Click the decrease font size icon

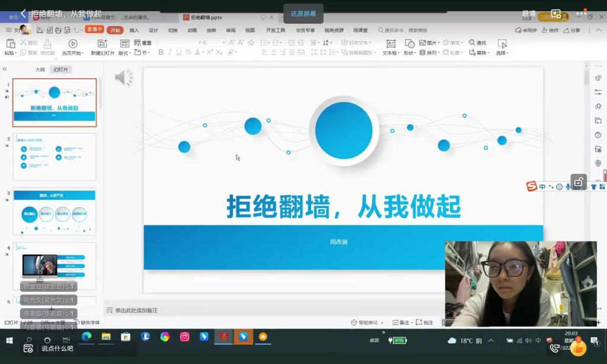coord(241,43)
